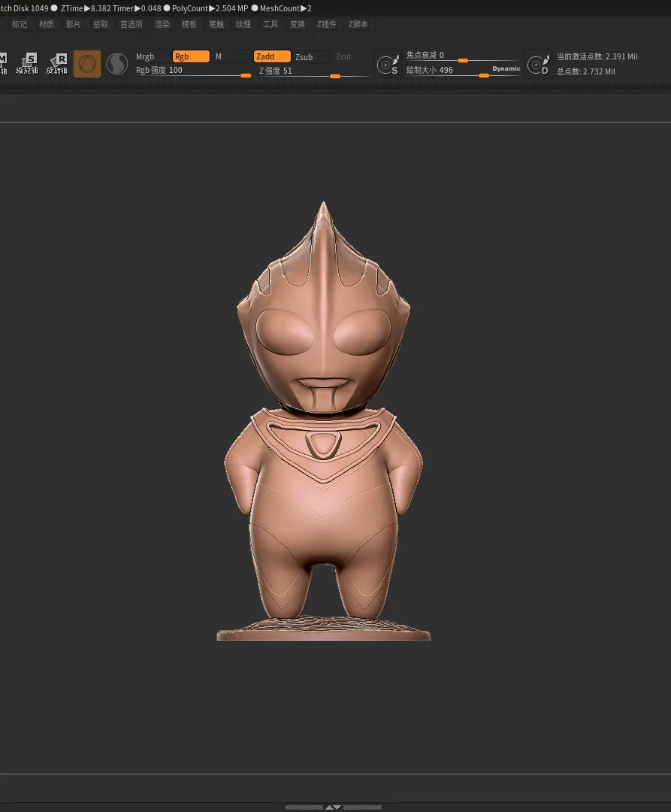Viewport: 671px width, 812px height.
Task: Click the brush S focal shift icon
Action: [388, 64]
